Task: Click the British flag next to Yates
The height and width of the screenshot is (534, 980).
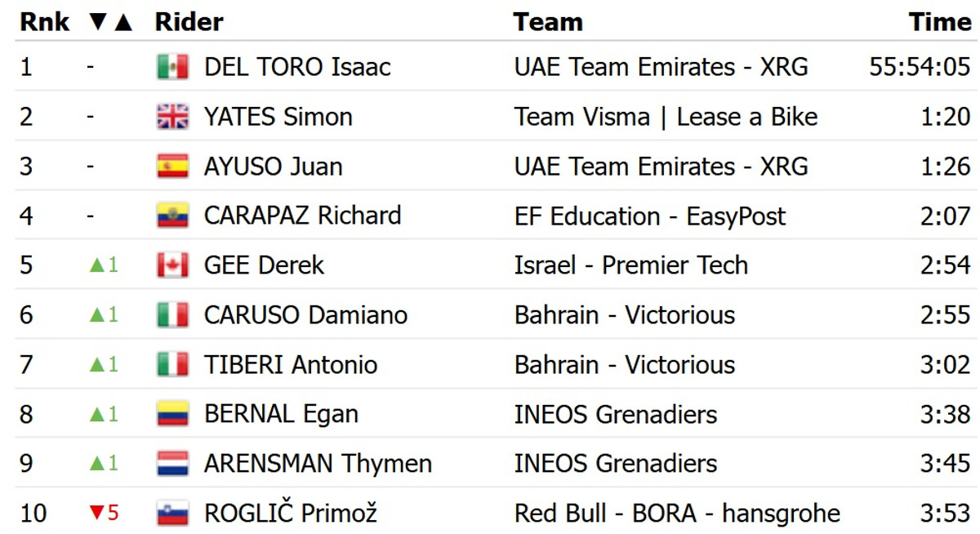Action: point(172,117)
